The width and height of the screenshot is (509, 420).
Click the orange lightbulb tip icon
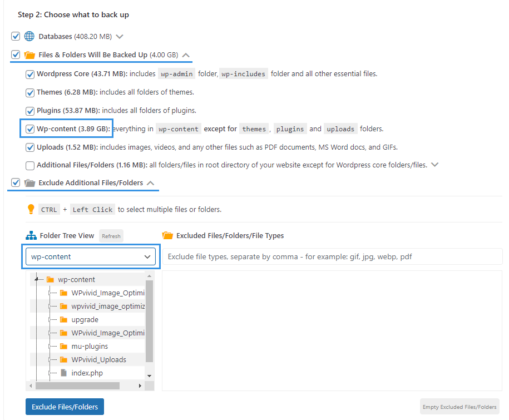click(x=31, y=209)
